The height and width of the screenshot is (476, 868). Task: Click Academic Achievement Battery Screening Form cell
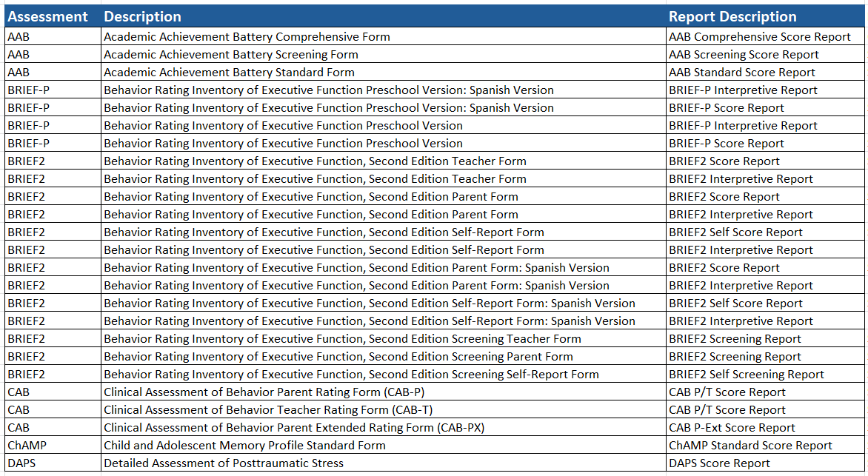384,54
